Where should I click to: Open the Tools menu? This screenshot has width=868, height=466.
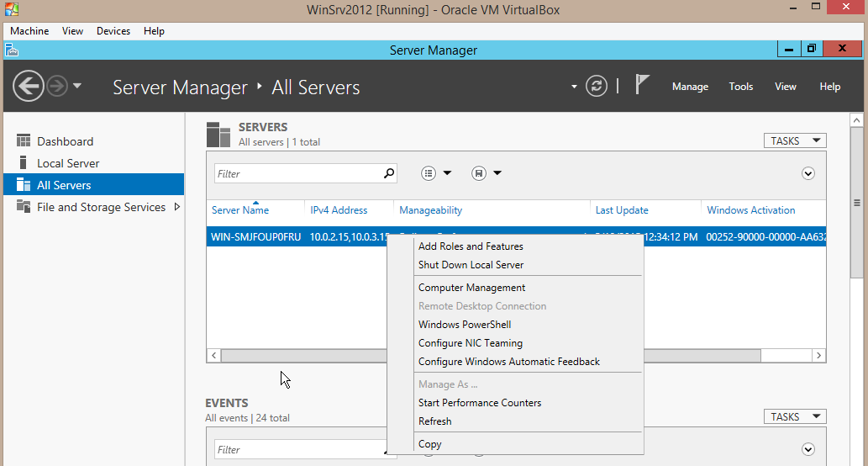(x=740, y=87)
